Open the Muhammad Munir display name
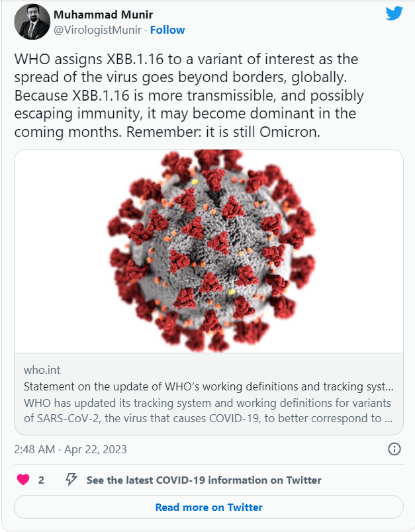Screen dimensions: 415x532 pyautogui.click(x=103, y=15)
